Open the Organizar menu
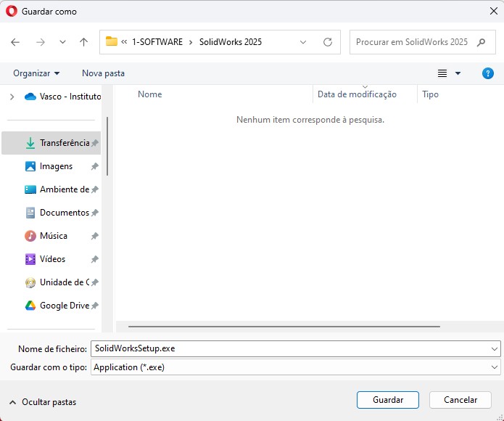The width and height of the screenshot is (504, 421). click(x=36, y=73)
